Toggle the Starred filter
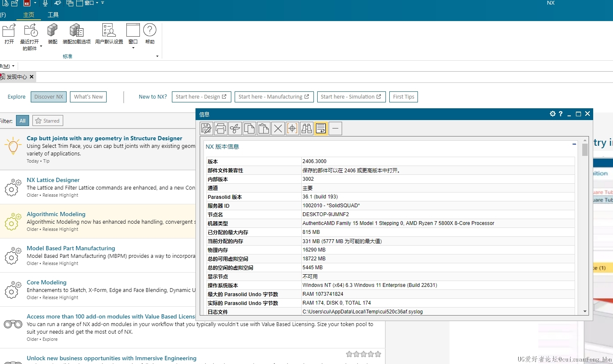Screen dimensions: 613x364 (48, 121)
